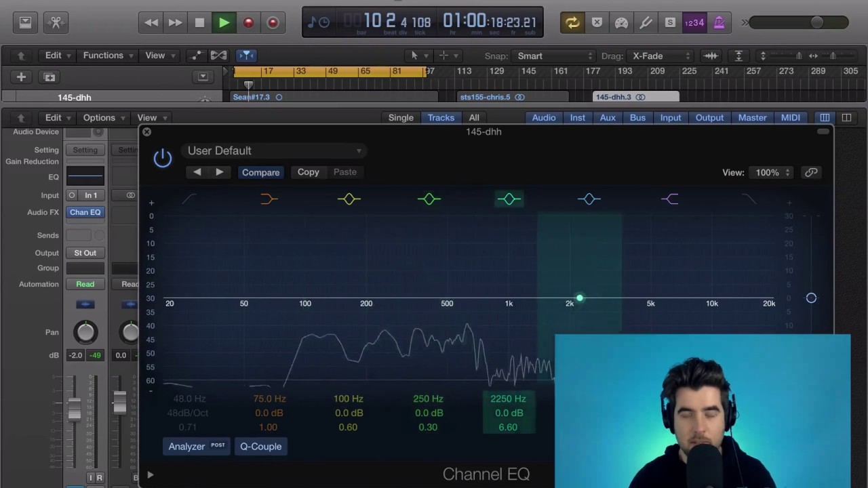Stop playback with the Stop button
This screenshot has width=868, height=488.
tap(199, 22)
